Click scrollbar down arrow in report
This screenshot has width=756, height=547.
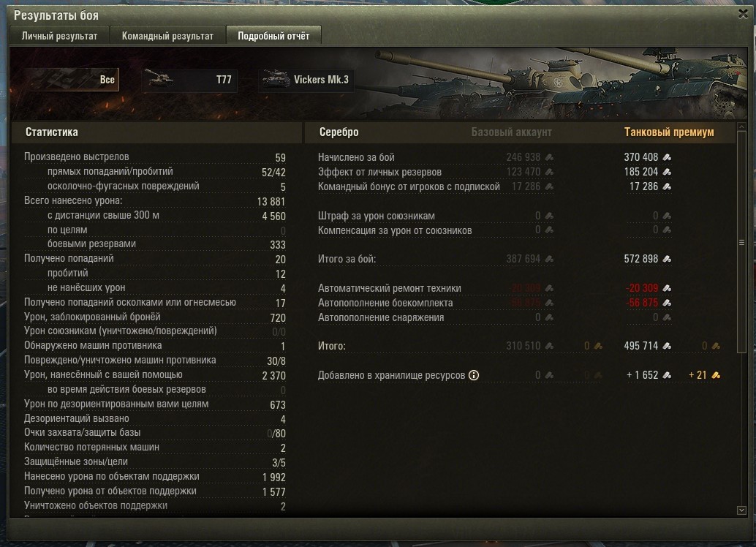pos(741,510)
